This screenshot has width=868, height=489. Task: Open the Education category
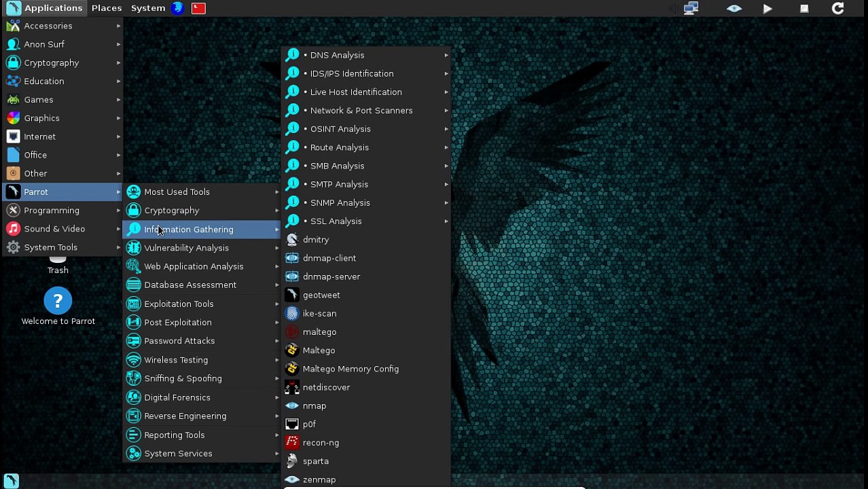click(x=62, y=81)
